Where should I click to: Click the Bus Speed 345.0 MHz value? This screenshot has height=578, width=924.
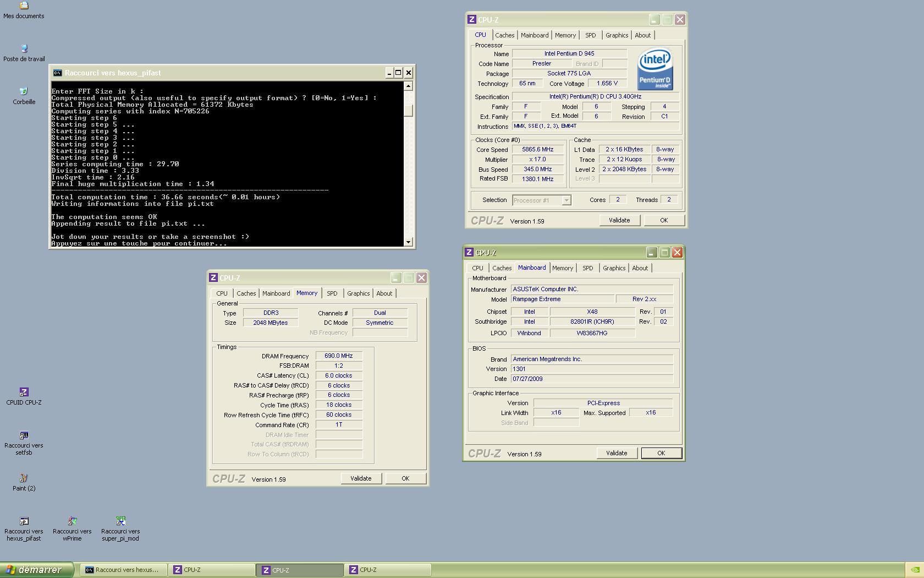[x=538, y=170]
